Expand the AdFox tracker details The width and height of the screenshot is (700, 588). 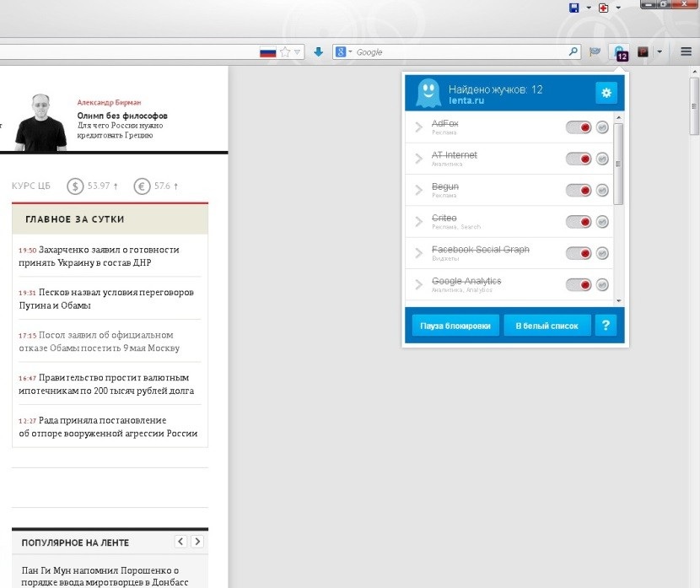[x=419, y=127]
